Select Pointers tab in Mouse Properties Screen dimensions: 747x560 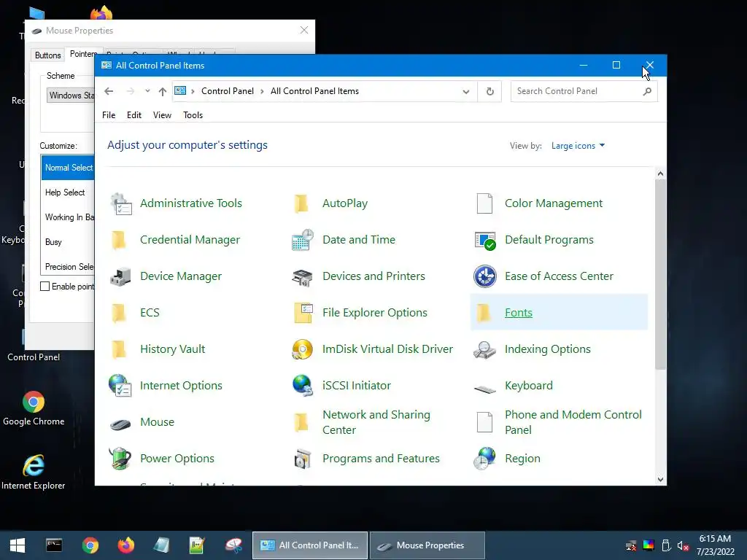click(83, 54)
